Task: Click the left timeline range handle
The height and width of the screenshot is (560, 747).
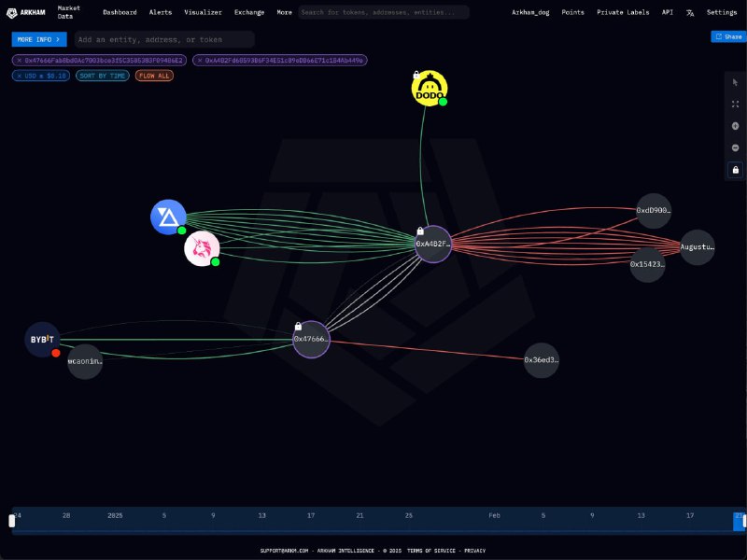Action: click(x=12, y=521)
